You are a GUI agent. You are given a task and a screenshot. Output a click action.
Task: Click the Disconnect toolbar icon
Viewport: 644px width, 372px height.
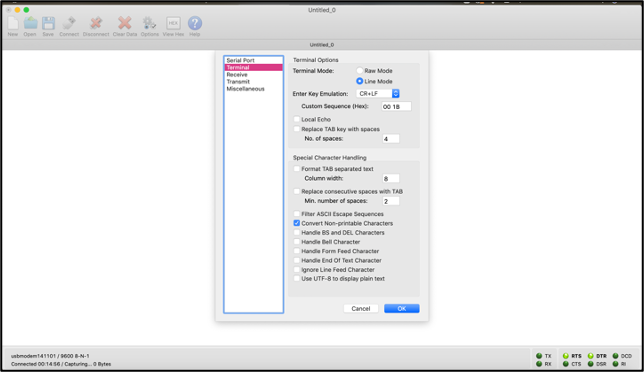point(96,23)
